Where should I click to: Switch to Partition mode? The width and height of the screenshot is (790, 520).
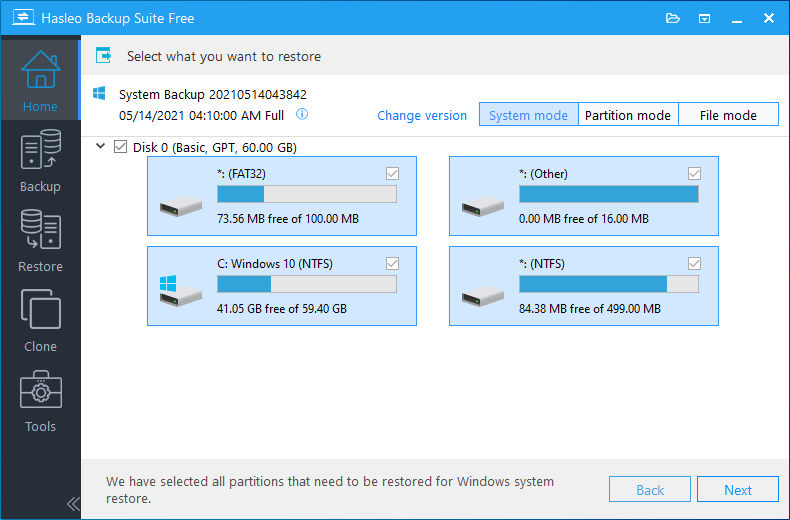pos(627,115)
